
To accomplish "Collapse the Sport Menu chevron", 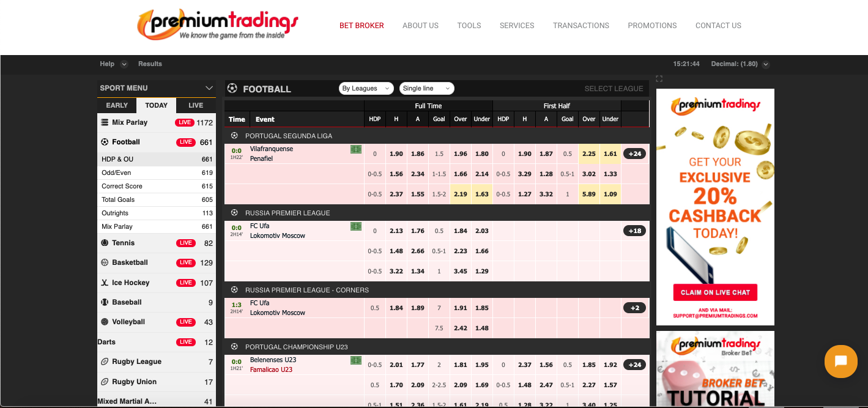I will [209, 88].
